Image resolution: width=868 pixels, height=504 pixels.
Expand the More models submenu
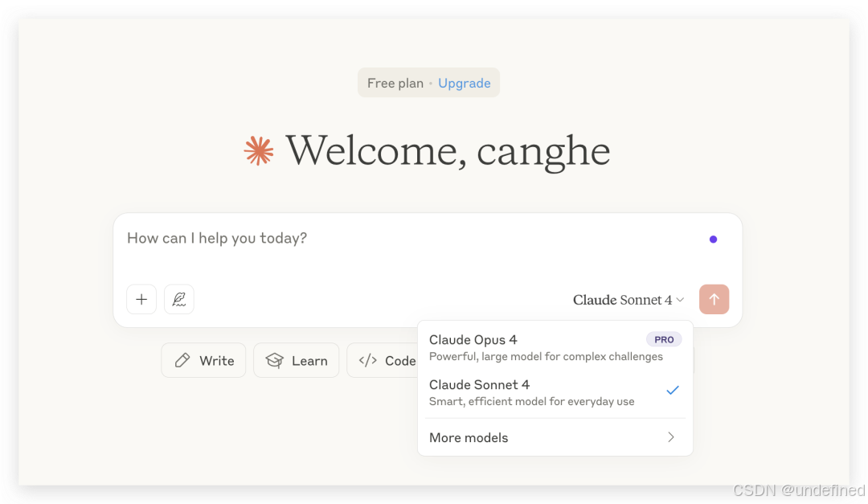coord(555,437)
